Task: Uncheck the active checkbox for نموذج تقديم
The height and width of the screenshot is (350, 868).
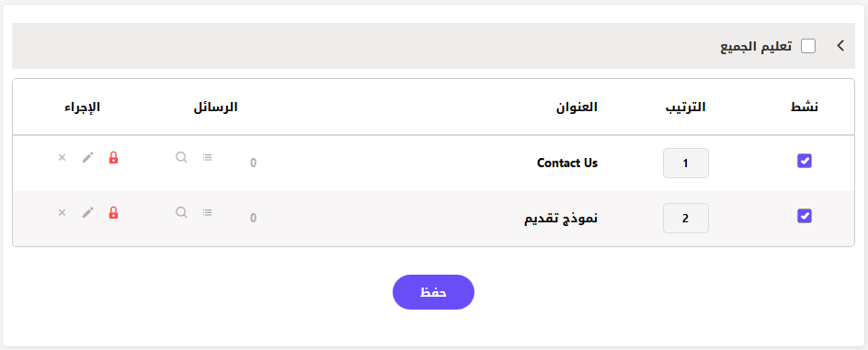Action: pos(805,216)
